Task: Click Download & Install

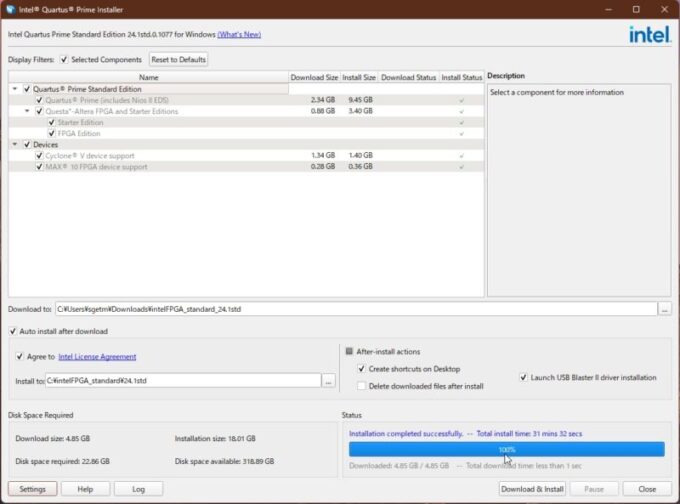Action: click(x=532, y=489)
